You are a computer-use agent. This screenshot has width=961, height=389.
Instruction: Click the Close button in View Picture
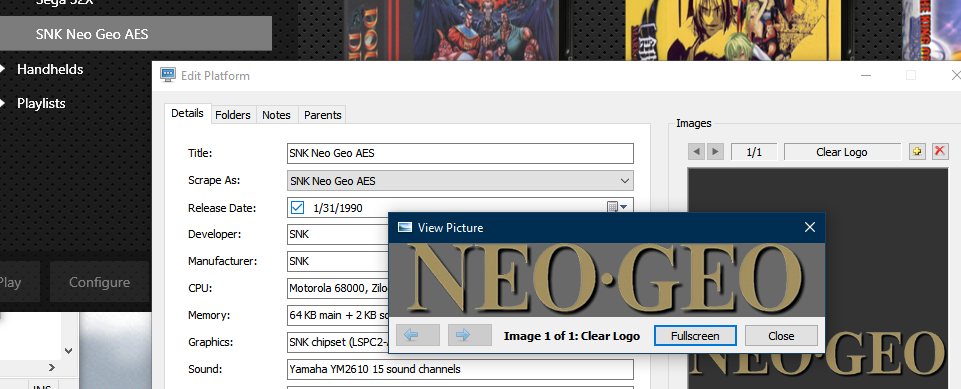pyautogui.click(x=781, y=336)
